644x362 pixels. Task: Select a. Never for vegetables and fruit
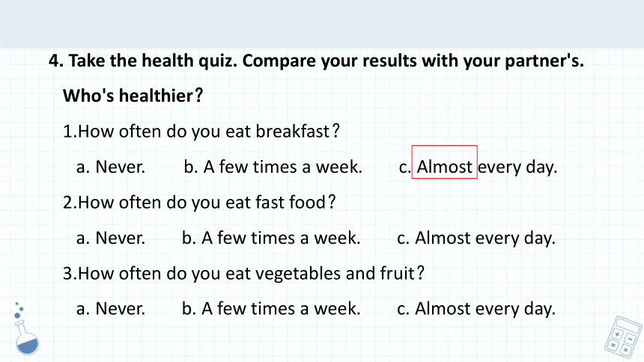coord(111,309)
